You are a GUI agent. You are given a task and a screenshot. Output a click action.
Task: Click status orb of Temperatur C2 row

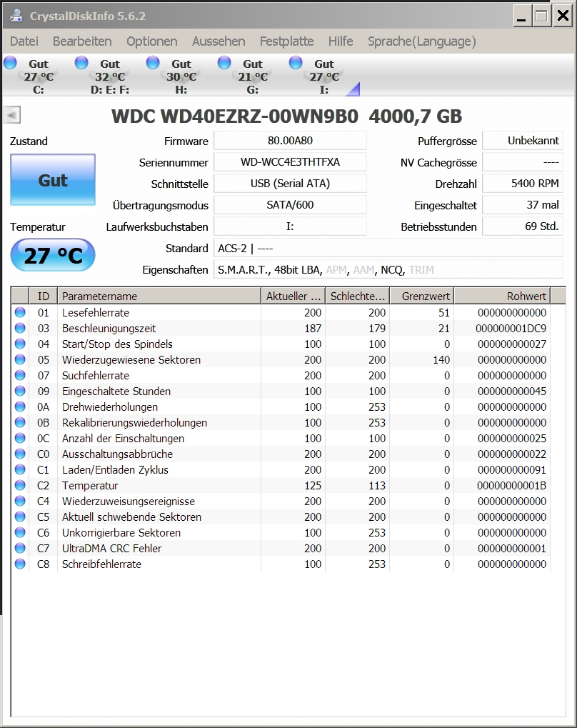(x=20, y=486)
